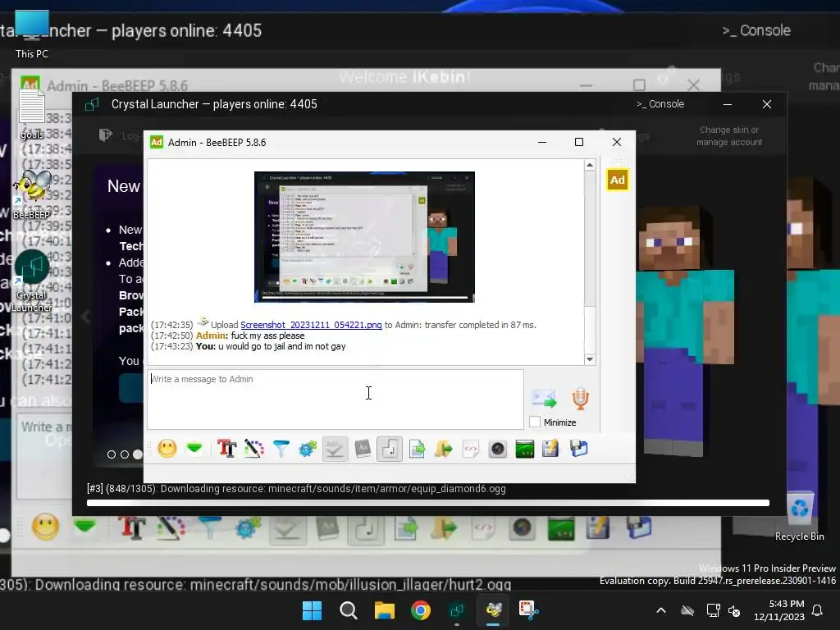This screenshot has width=840, height=630.
Task: Click the Crystal Launcher download progress bar
Action: pos(428,503)
